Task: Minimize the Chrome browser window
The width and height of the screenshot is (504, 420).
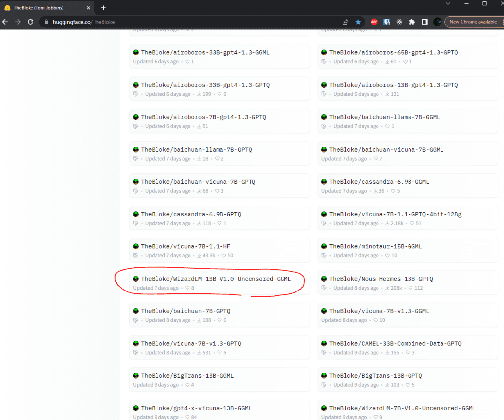Action: tap(467, 3)
